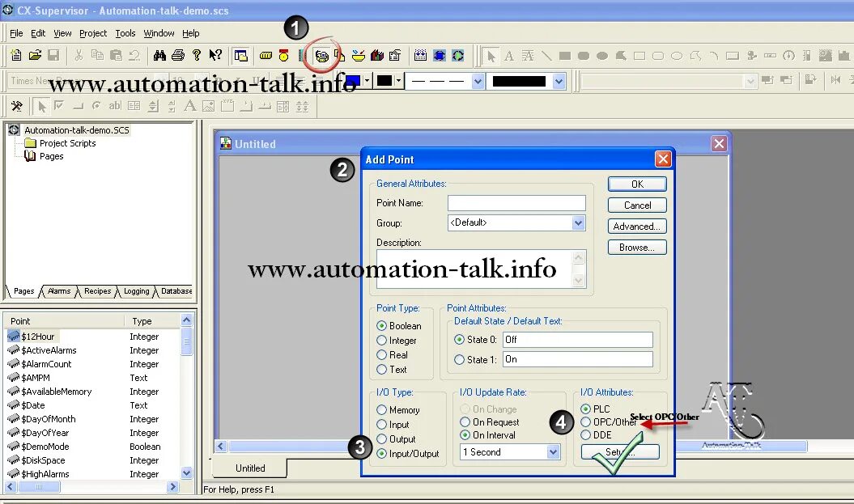The width and height of the screenshot is (854, 504).
Task: Click the Browse... button
Action: point(637,248)
